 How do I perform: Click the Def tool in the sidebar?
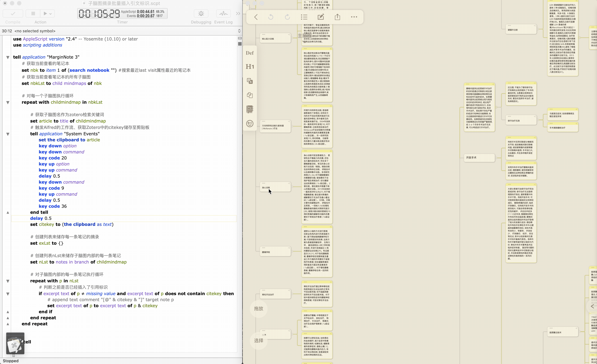tap(250, 53)
